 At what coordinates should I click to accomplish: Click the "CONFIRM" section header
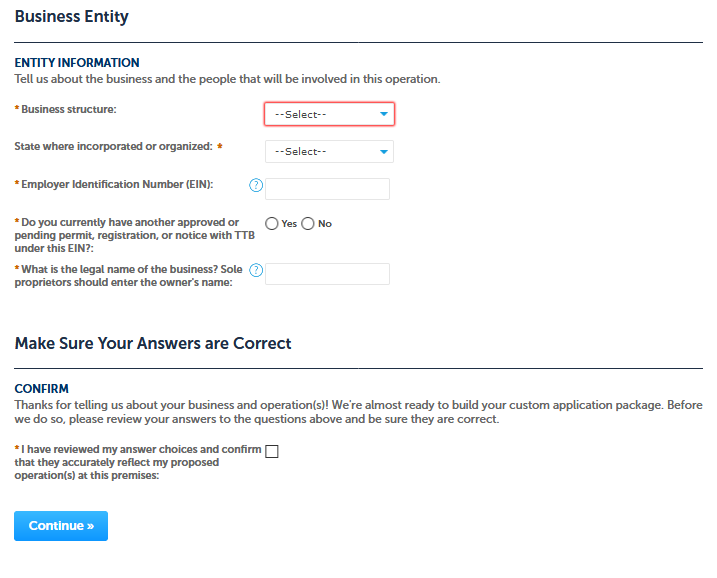point(41,388)
